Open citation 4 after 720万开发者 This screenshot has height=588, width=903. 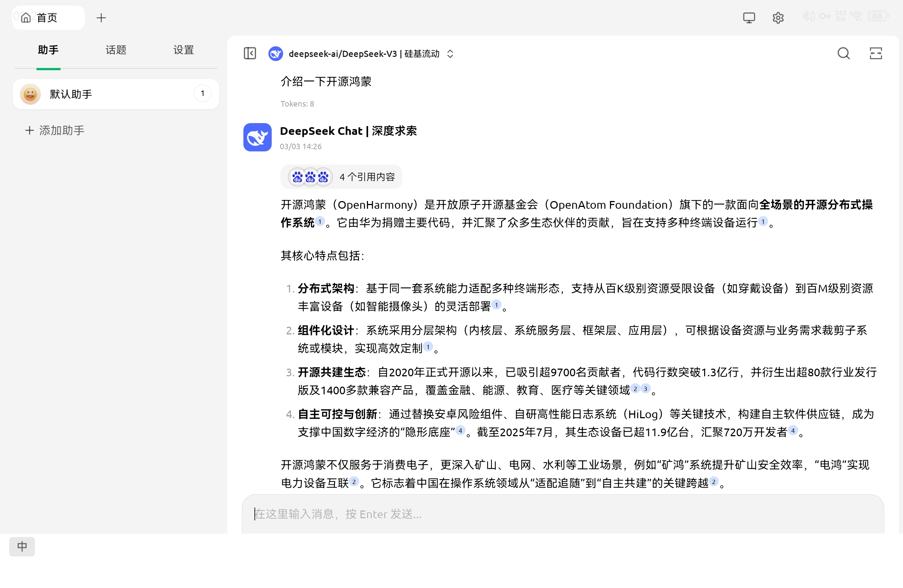point(793,431)
